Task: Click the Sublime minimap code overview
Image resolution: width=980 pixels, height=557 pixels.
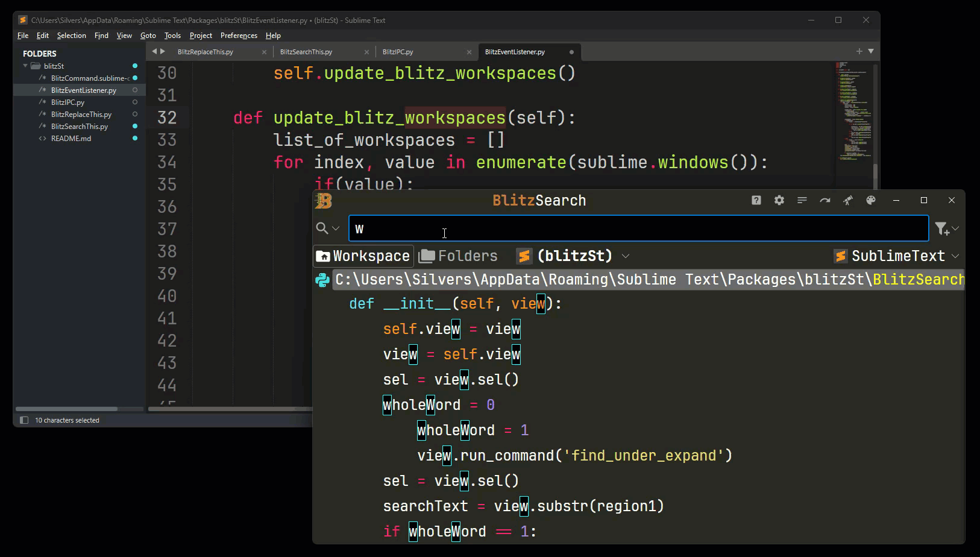Action: (x=855, y=112)
